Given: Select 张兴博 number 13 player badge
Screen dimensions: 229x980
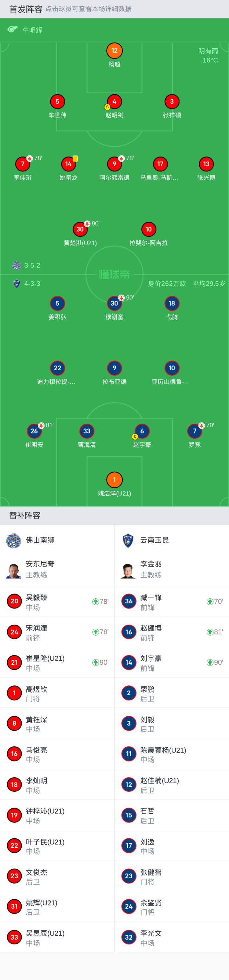Looking at the screenshot, I should pos(206,164).
